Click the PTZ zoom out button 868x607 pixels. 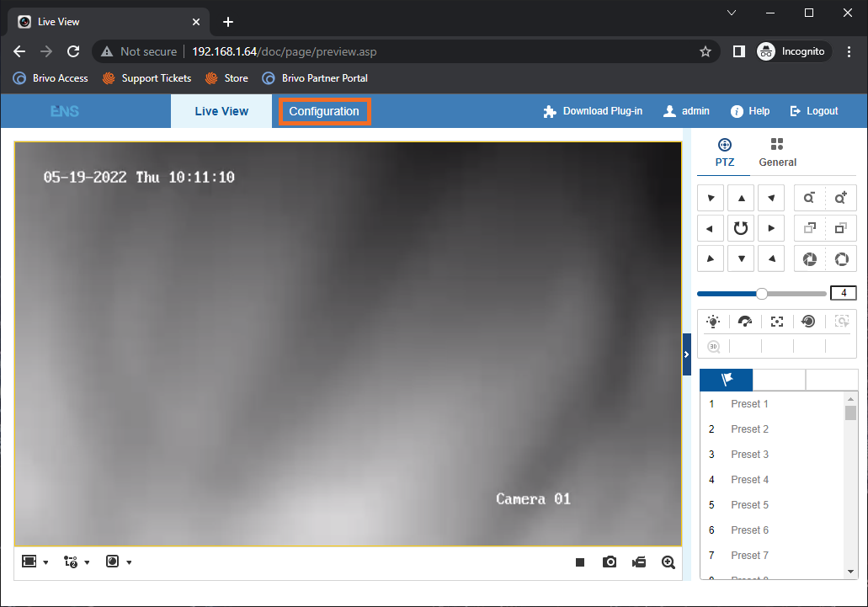point(809,199)
